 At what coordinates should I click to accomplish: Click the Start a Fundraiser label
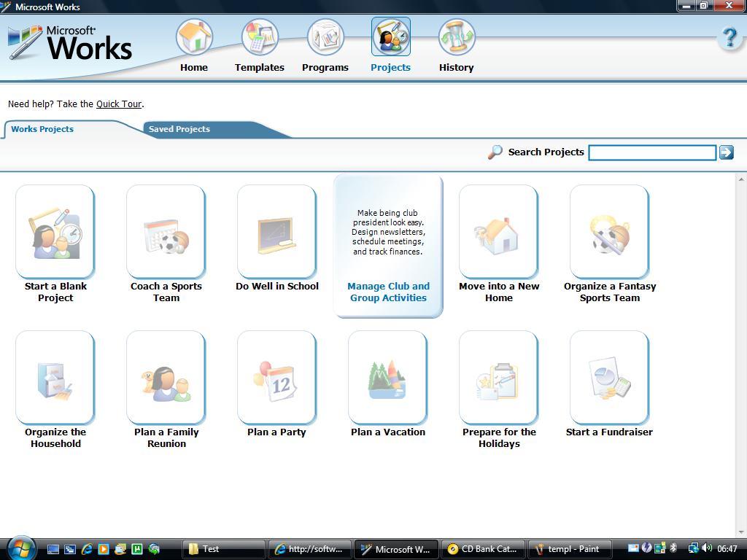[609, 432]
